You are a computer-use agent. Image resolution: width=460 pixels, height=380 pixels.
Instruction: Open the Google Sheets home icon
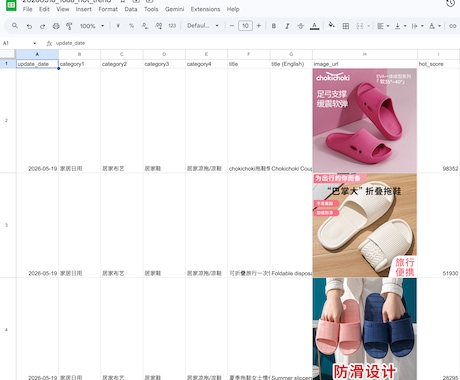[x=11, y=5]
